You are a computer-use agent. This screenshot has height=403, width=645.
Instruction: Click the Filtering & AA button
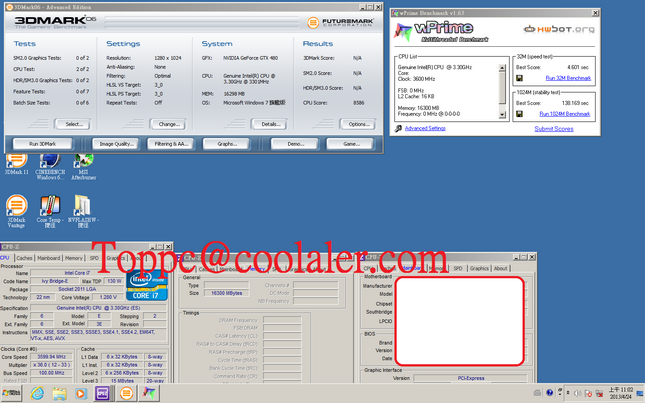pyautogui.click(x=171, y=144)
